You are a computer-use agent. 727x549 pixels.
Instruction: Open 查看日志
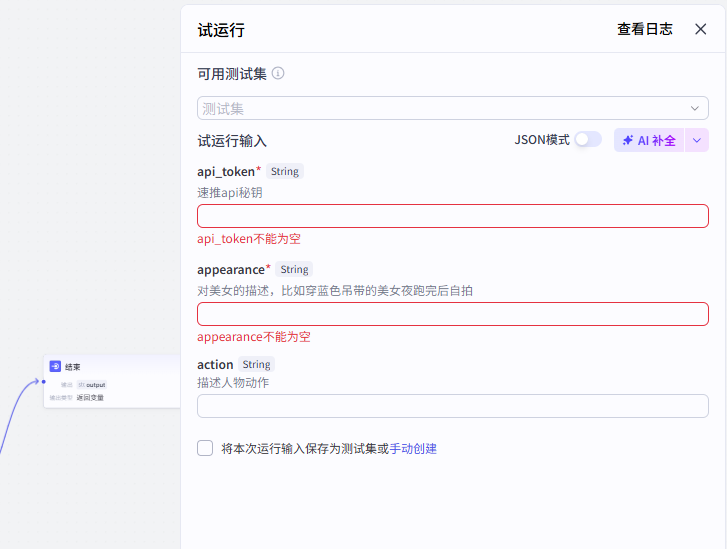tap(644, 29)
